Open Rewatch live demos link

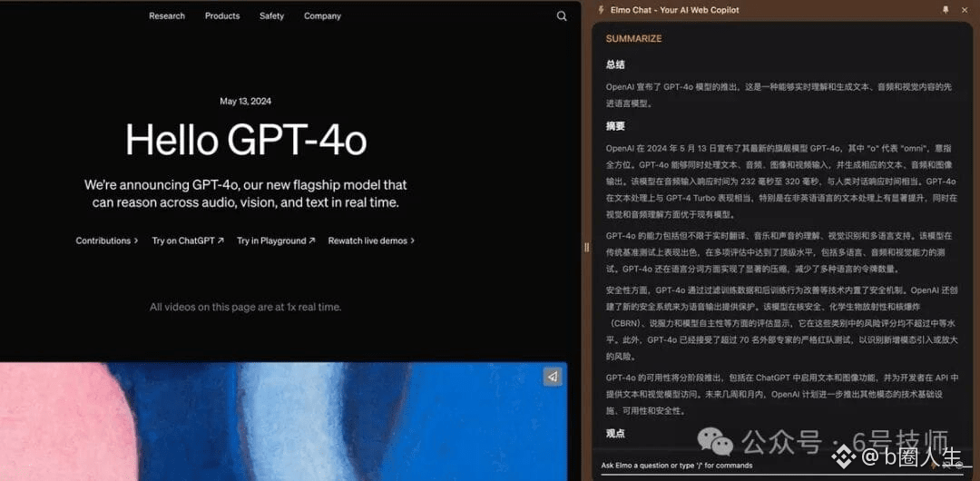coord(371,240)
